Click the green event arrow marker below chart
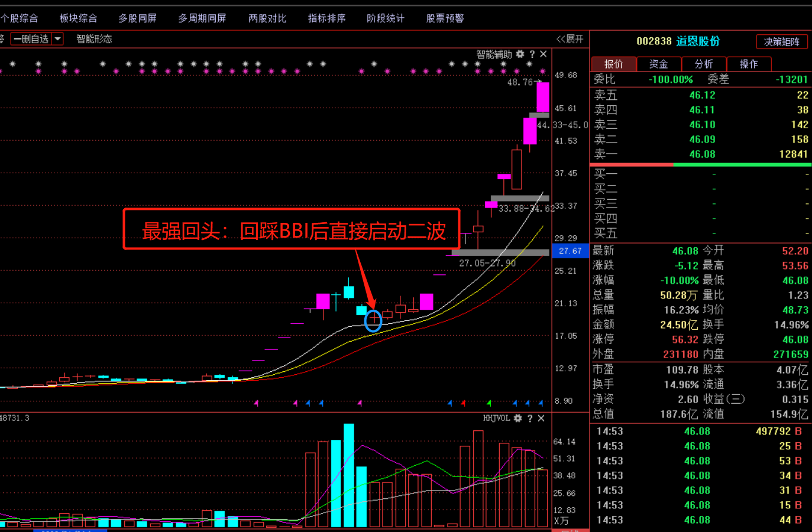Viewport: 812px width, 532px height. click(489, 403)
